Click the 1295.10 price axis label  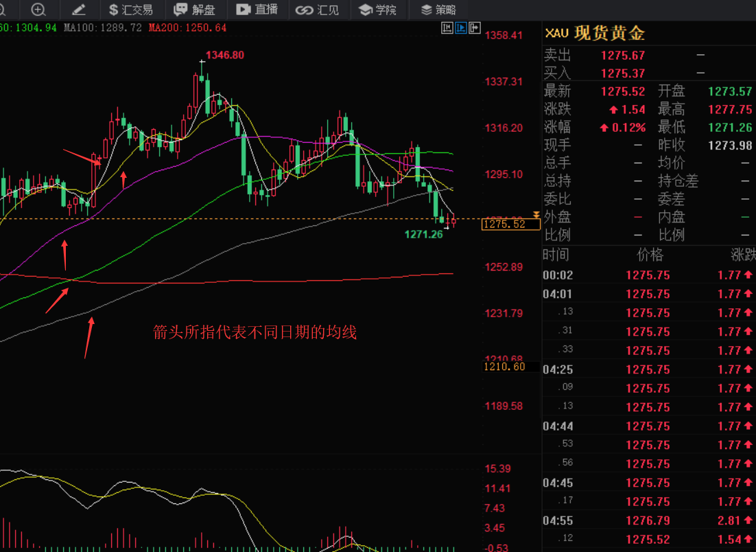click(504, 174)
